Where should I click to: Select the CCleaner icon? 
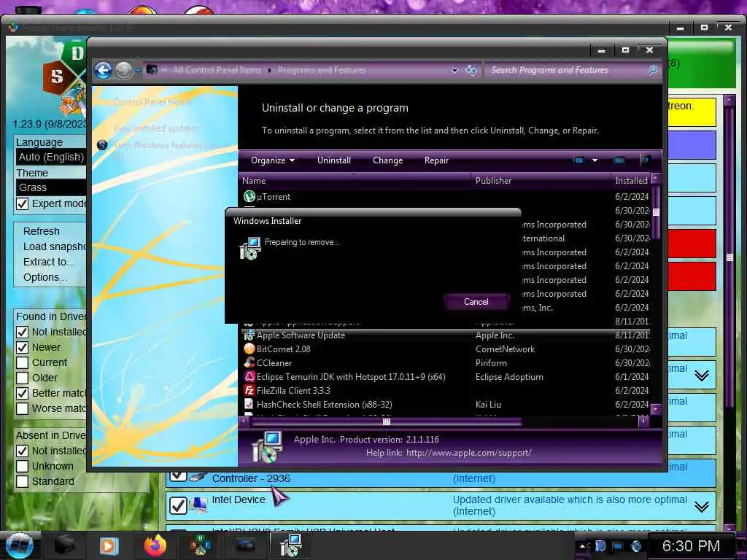coord(249,362)
